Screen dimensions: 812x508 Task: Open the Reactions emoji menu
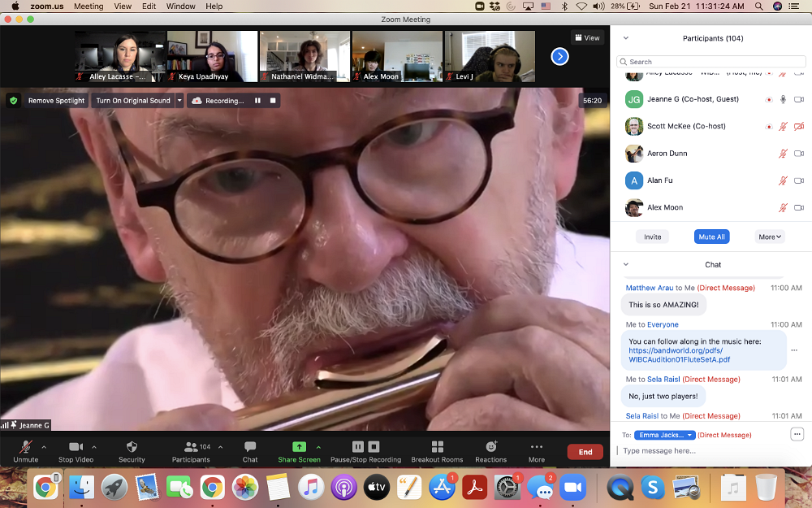point(491,451)
